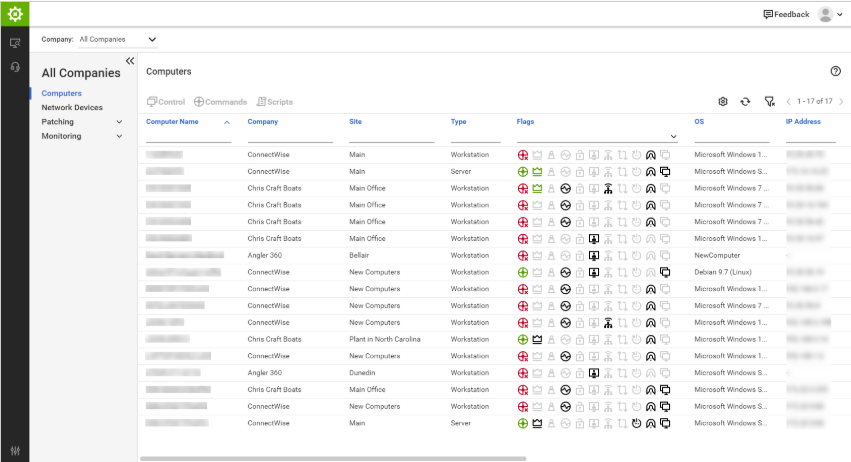Viewport: 851px width, 462px height.
Task: Sort by OS column header
Action: click(699, 122)
